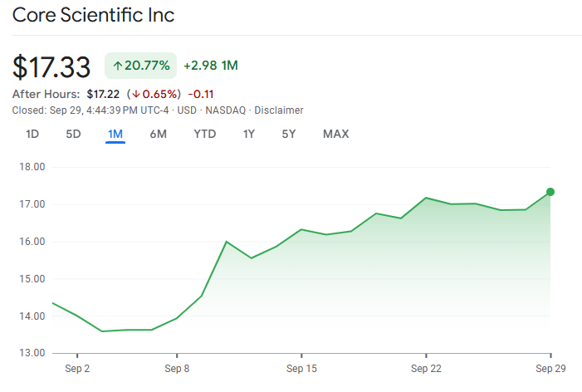The width and height of the screenshot is (582, 392).
Task: Click the green up-arrow percentage badge
Action: click(140, 66)
